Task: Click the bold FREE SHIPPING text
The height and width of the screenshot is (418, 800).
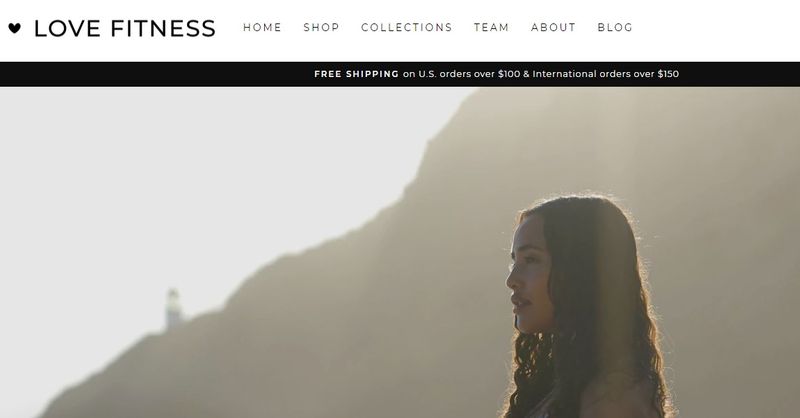Action: (357, 74)
